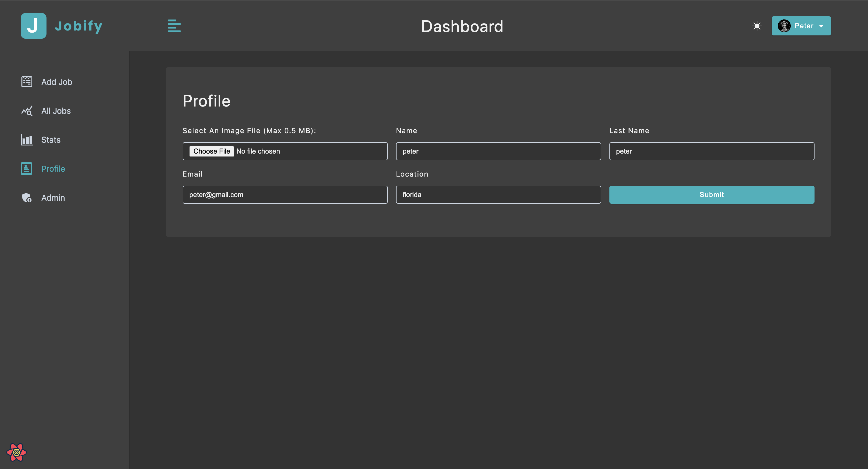Open the Stats page link
868x469 pixels.
[51, 140]
